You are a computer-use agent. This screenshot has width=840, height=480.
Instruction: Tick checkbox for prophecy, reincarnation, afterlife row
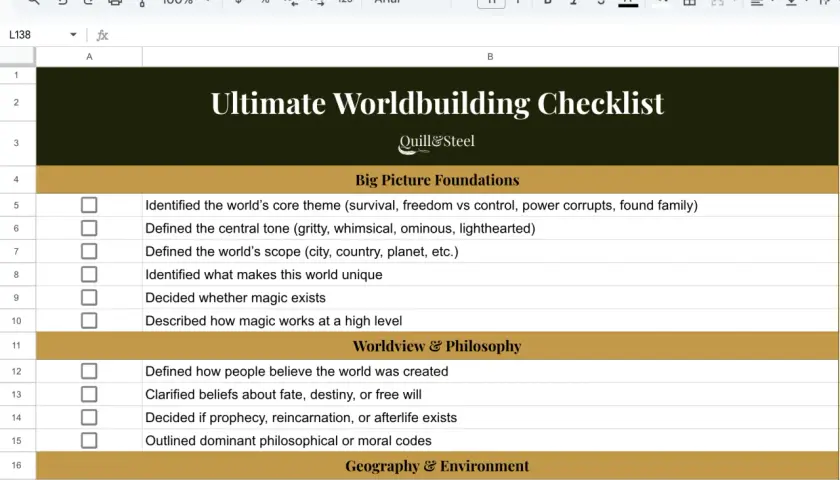pos(89,417)
